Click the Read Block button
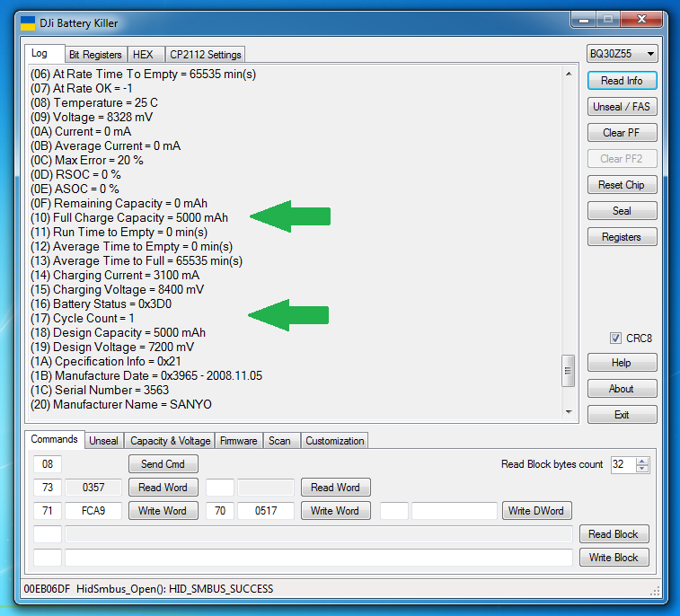 (x=614, y=534)
